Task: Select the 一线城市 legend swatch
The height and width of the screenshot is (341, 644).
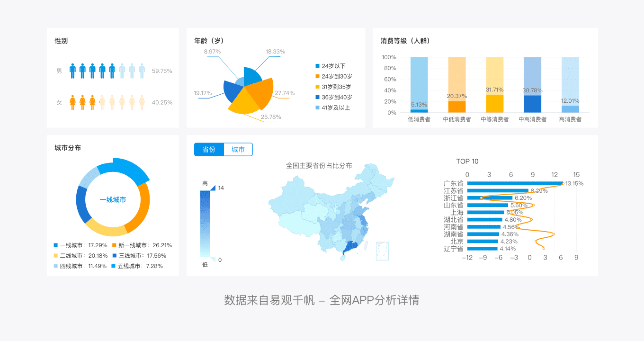Action: pyautogui.click(x=56, y=245)
